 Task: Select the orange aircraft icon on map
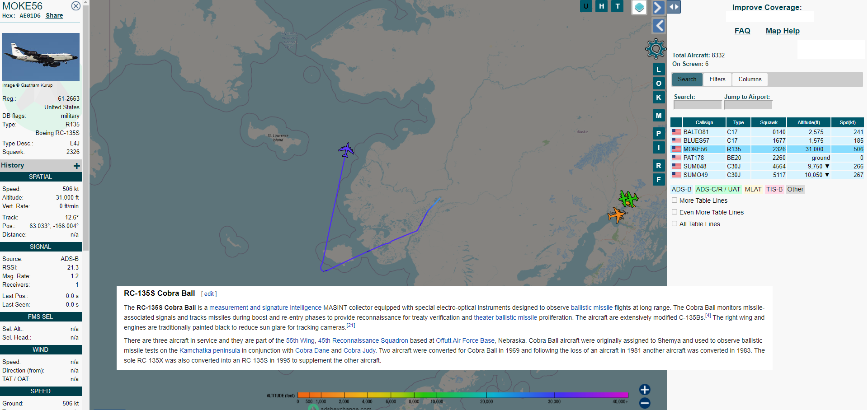point(616,215)
